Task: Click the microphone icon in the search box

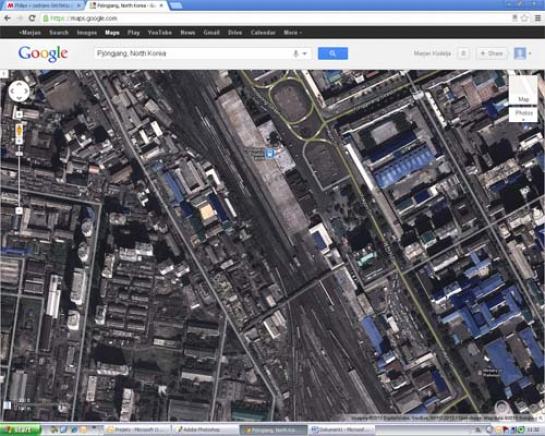Action: (296, 54)
